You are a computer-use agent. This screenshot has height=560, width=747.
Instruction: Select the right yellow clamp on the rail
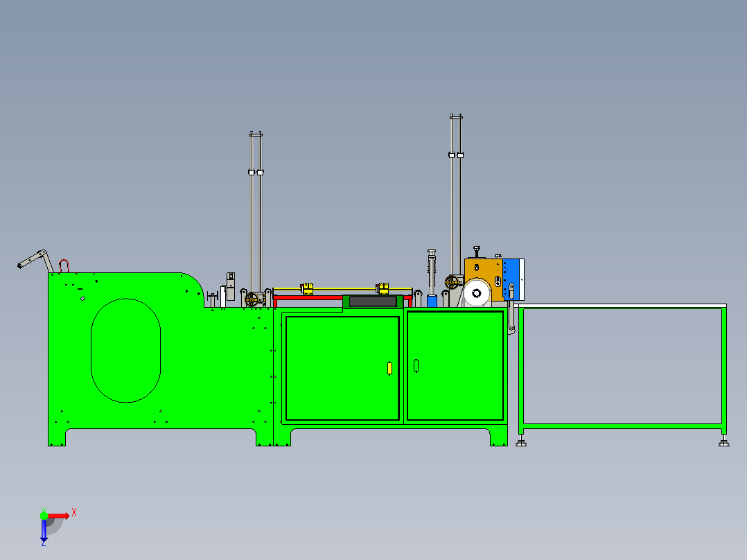pyautogui.click(x=383, y=288)
